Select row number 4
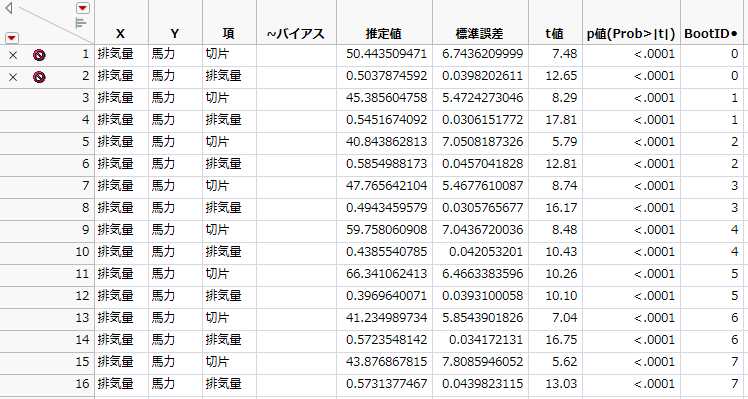 [85, 120]
